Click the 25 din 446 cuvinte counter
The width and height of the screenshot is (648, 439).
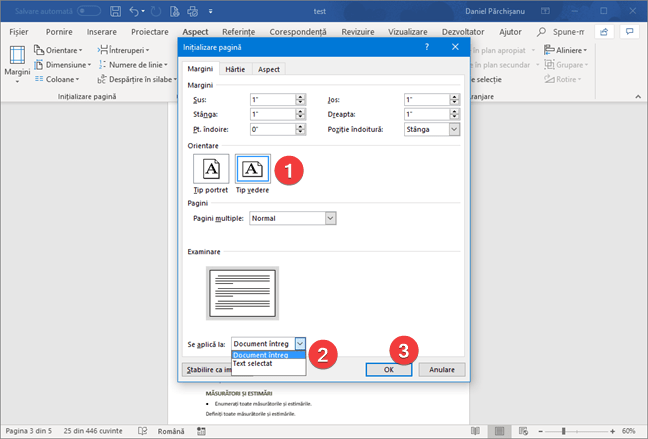(x=93, y=431)
